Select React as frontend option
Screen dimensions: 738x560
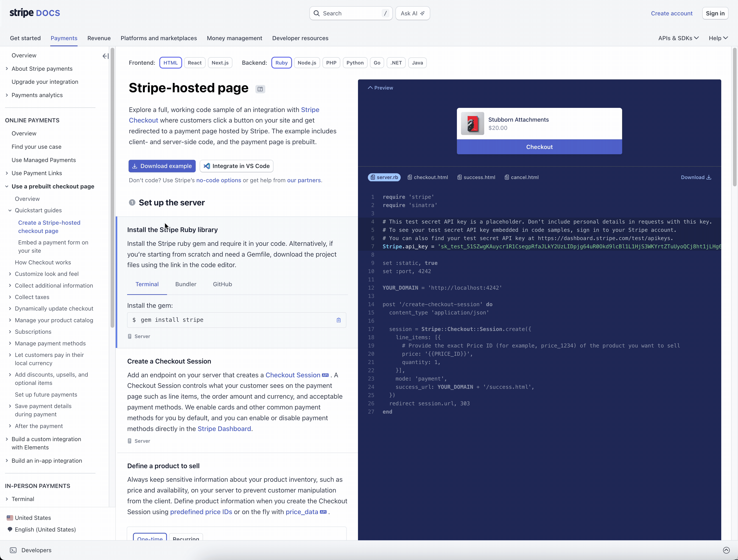pyautogui.click(x=195, y=63)
